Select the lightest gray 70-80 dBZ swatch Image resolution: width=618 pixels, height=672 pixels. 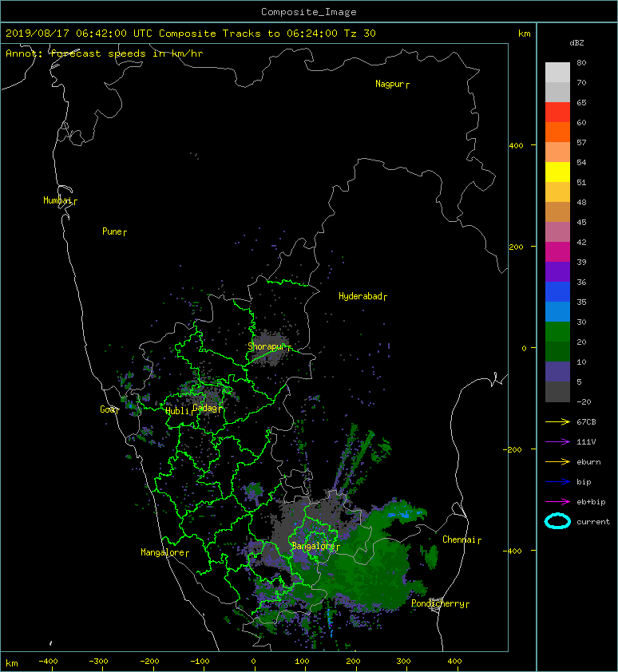[557, 73]
